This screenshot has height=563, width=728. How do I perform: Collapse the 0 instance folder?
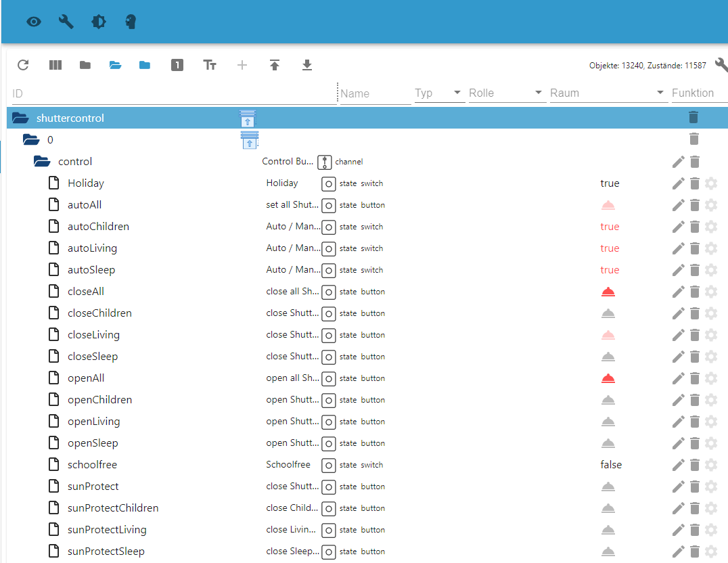[x=31, y=140]
